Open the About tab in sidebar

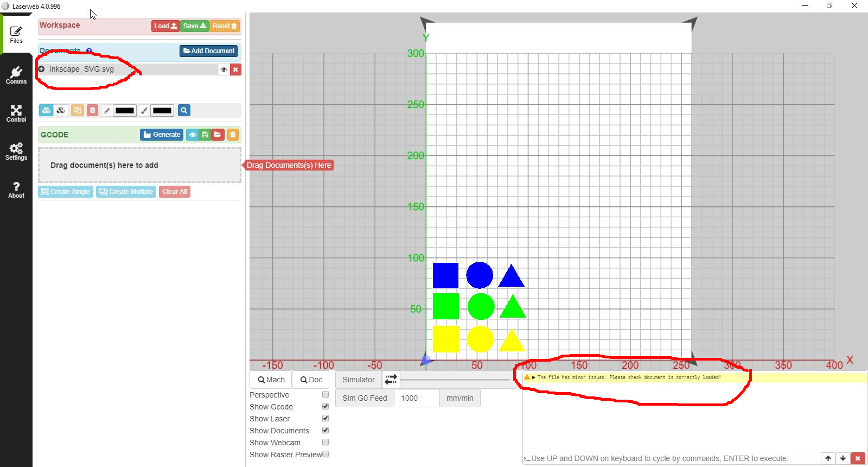[x=16, y=190]
